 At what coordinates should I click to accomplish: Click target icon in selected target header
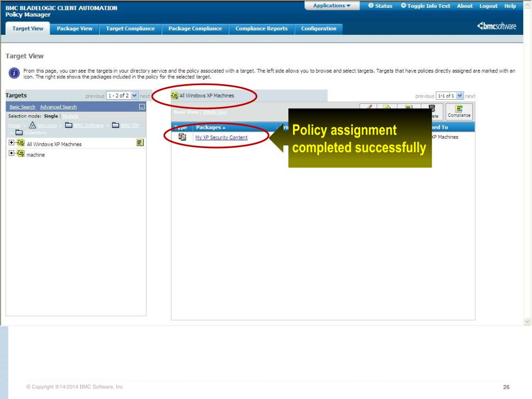pos(175,96)
